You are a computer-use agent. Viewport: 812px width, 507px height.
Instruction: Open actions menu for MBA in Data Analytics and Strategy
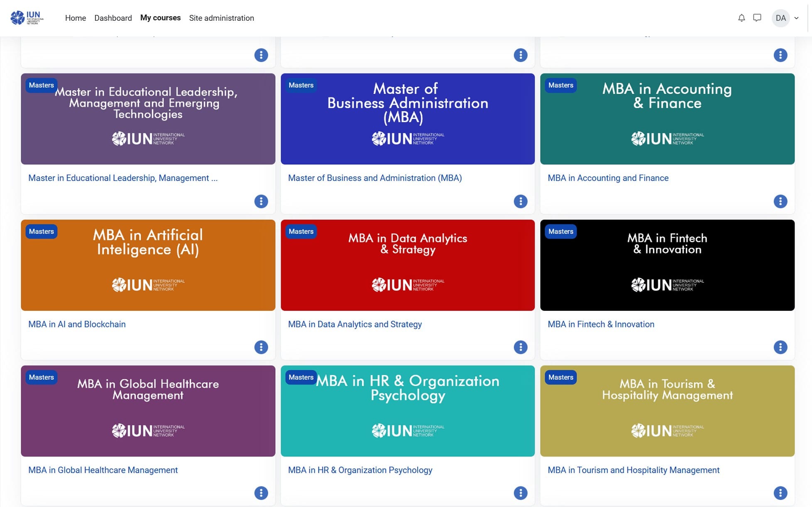[x=521, y=347]
